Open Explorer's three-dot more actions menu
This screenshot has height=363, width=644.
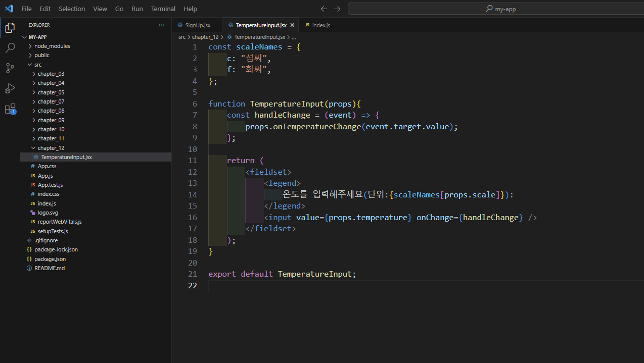161,25
